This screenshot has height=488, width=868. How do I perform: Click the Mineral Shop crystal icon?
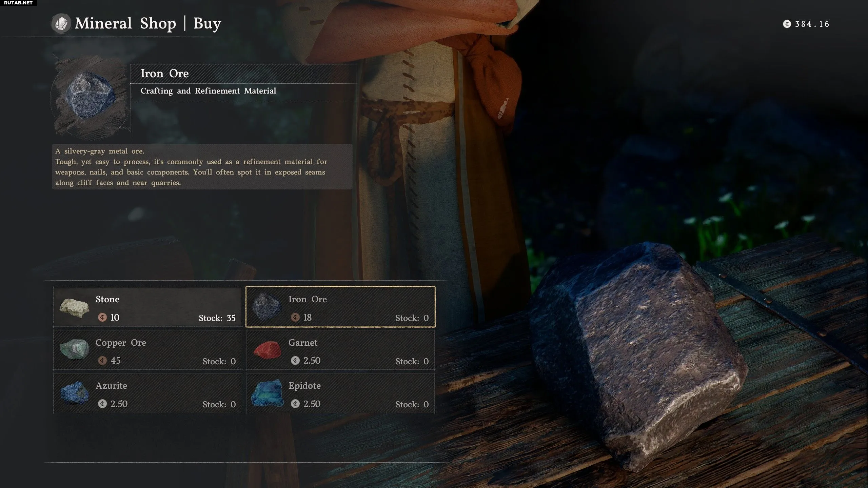pos(61,23)
